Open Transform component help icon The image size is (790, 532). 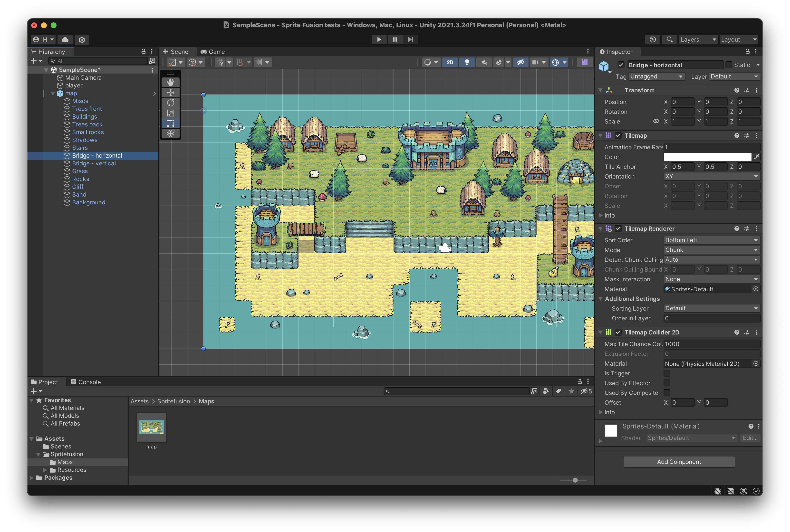736,90
